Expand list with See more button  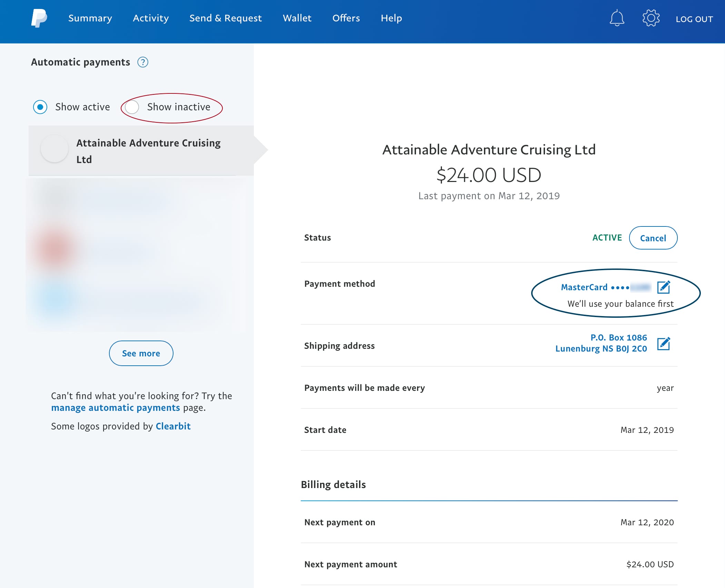141,353
